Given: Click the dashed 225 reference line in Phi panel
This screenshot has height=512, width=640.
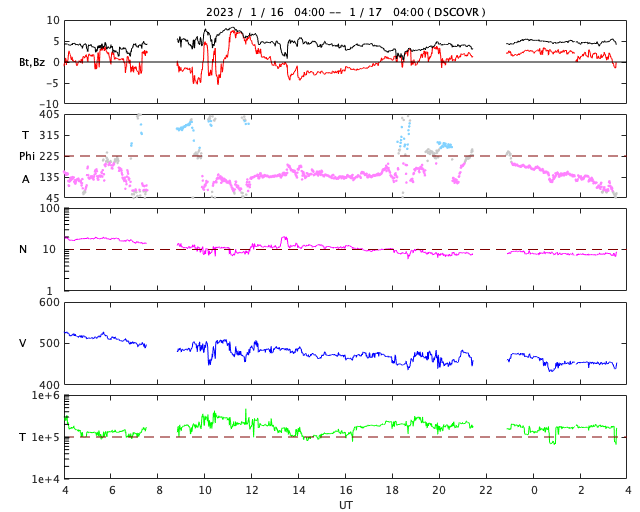Looking at the screenshot, I should [345, 156].
